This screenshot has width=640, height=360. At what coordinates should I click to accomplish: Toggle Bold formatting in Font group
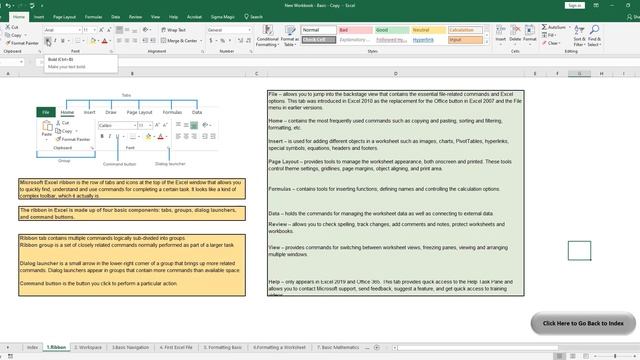pos(47,41)
